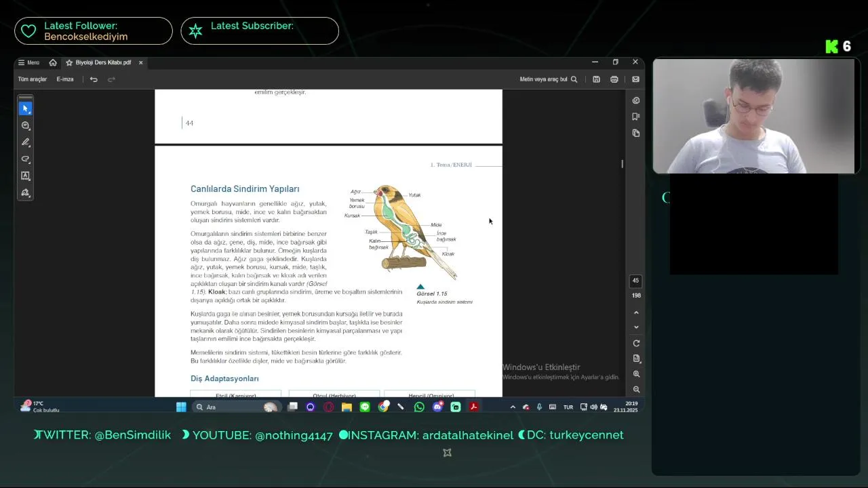This screenshot has width=868, height=488.
Task: Open the AI assistant panel icon on right rail
Action: point(636,100)
